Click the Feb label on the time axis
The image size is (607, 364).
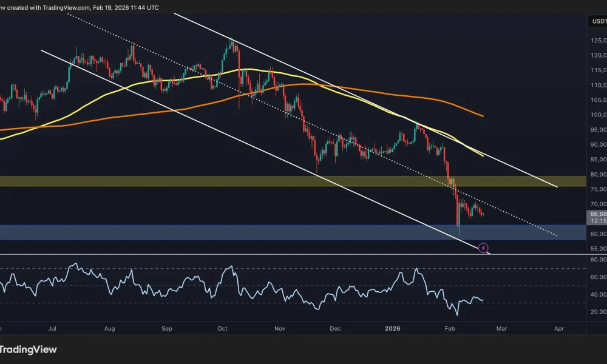[449, 328]
